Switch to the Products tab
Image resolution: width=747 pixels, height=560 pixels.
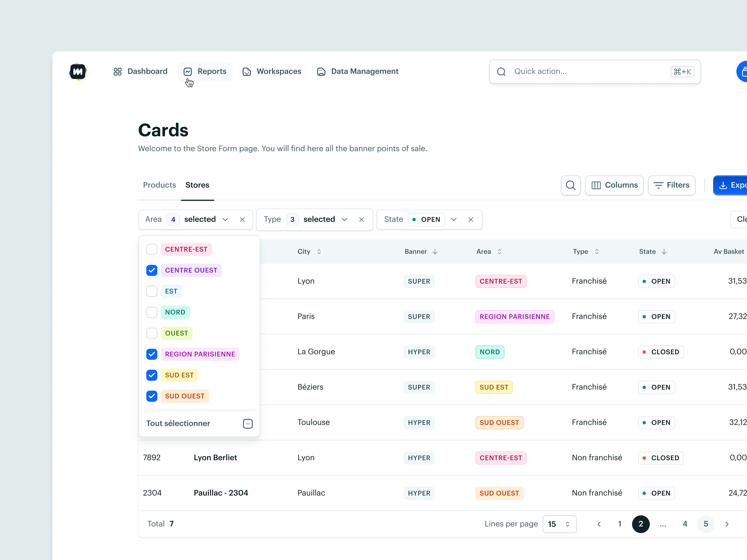pos(159,185)
